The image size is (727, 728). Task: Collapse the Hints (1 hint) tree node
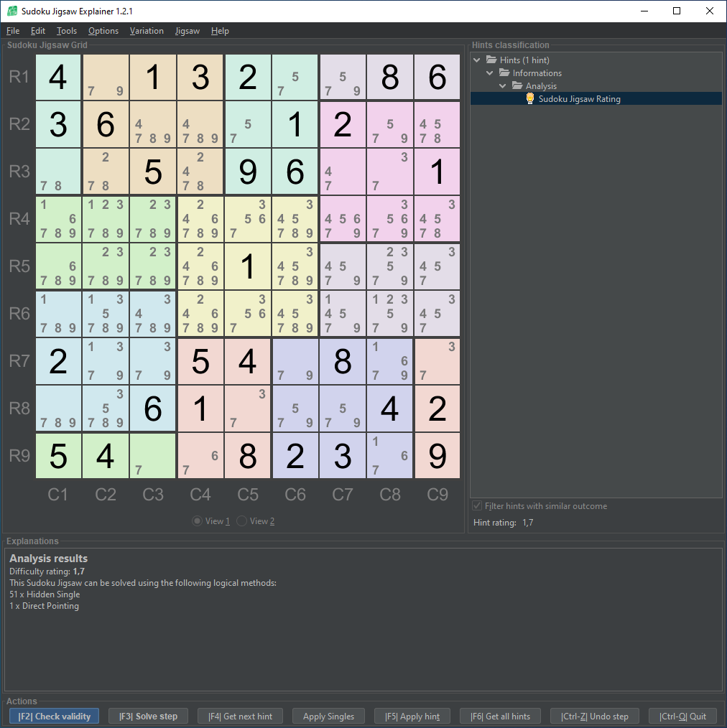tap(478, 60)
